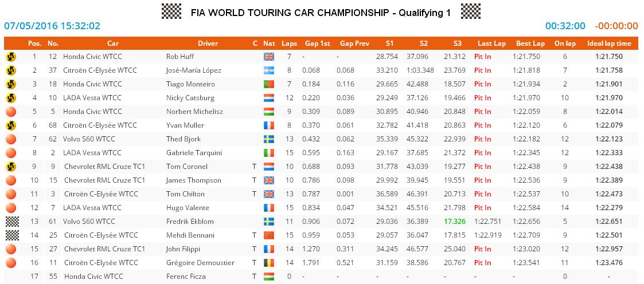
Task: Click the Ideal lap time column header
Action: 609,44
